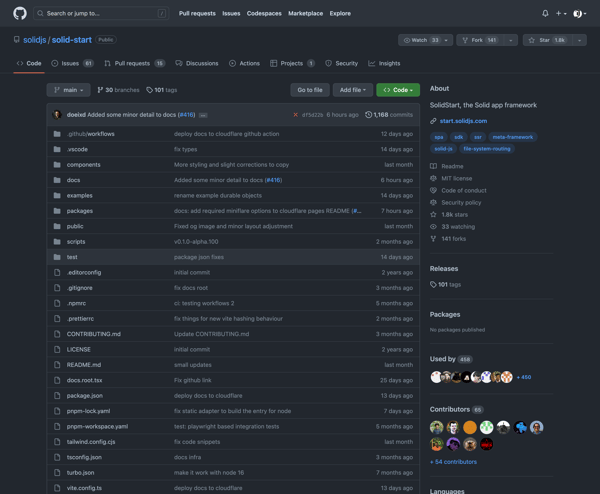Open user avatar profile menu

(x=579, y=13)
